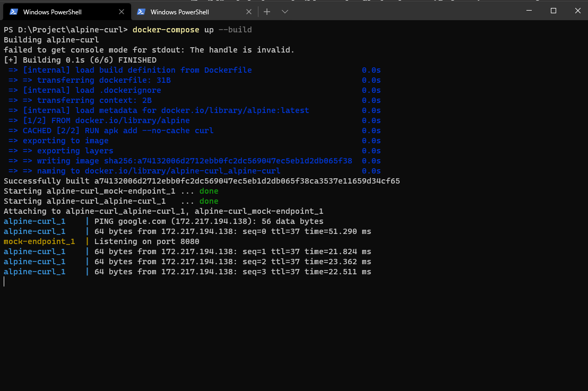Click the 'PS D:\Project\alpine-curl>' prompt

pos(66,30)
